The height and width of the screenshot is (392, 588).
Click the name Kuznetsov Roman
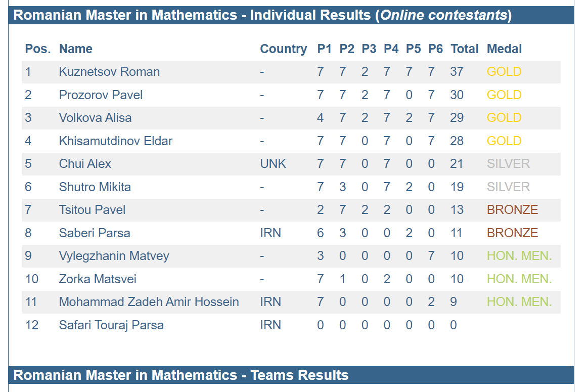pos(109,72)
